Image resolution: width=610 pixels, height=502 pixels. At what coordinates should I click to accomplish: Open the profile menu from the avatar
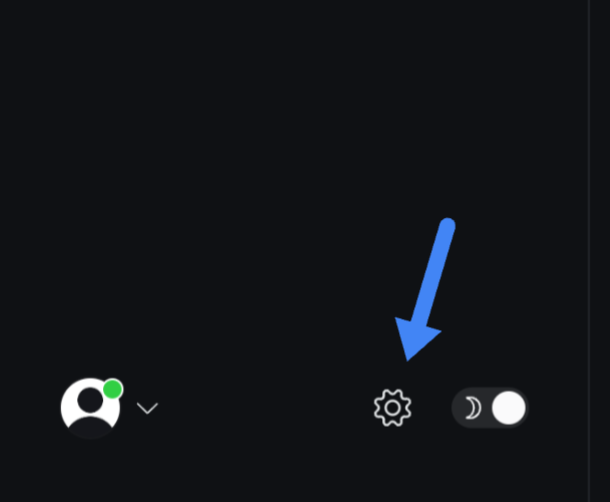[x=90, y=408]
